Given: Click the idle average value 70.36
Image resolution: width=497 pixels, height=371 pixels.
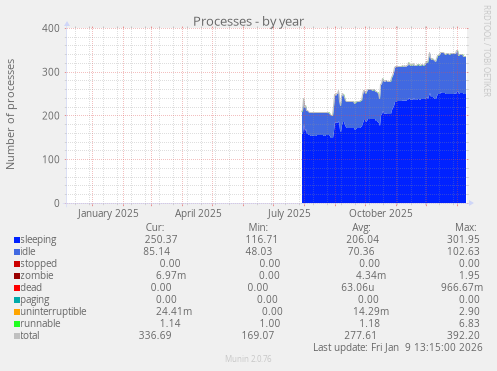Looking at the screenshot, I should point(361,251).
